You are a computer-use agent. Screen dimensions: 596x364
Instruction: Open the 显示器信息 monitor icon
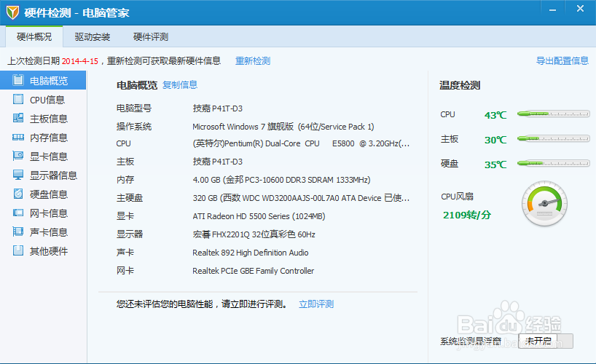(18, 175)
